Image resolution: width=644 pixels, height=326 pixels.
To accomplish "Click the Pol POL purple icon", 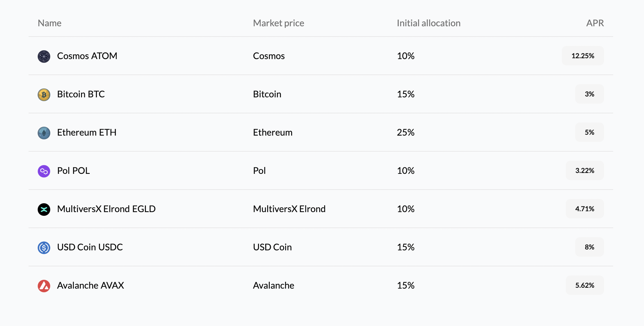I will click(x=44, y=171).
